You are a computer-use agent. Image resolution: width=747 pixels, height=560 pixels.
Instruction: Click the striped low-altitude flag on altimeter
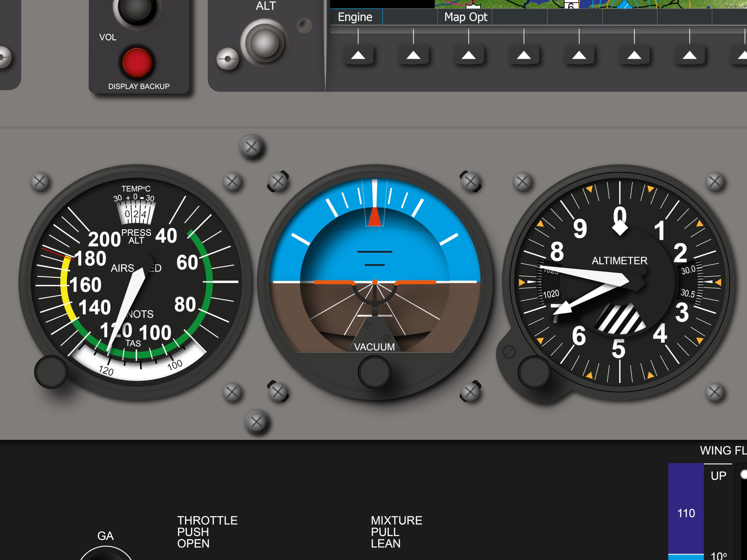621,319
